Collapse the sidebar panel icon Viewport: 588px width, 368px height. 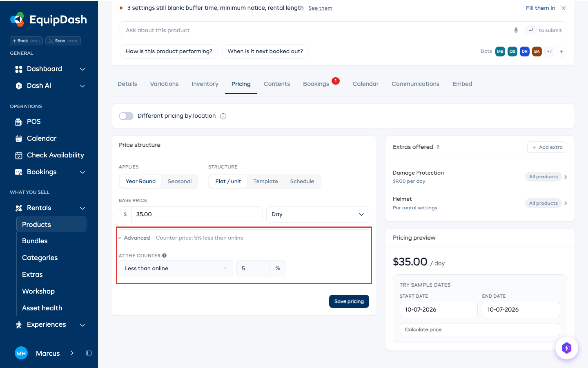tap(89, 353)
